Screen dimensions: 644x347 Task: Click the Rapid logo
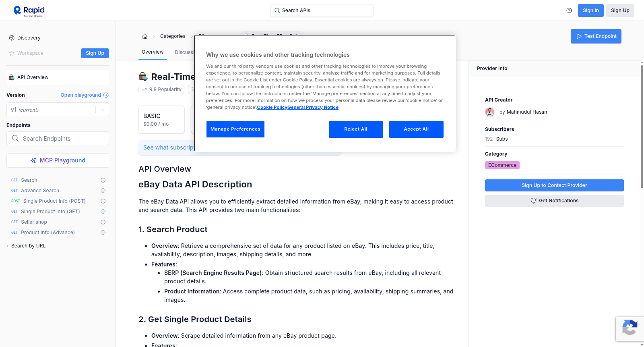tap(29, 11)
